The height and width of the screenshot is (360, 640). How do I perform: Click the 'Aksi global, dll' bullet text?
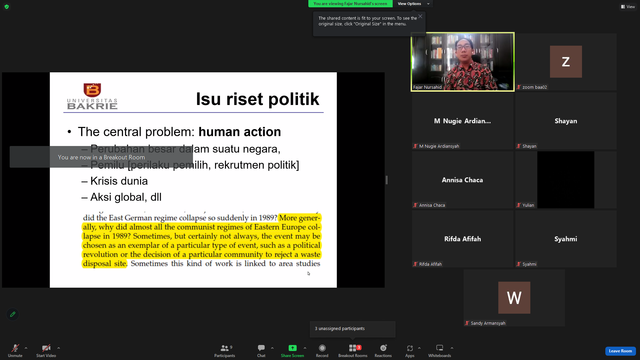126,197
